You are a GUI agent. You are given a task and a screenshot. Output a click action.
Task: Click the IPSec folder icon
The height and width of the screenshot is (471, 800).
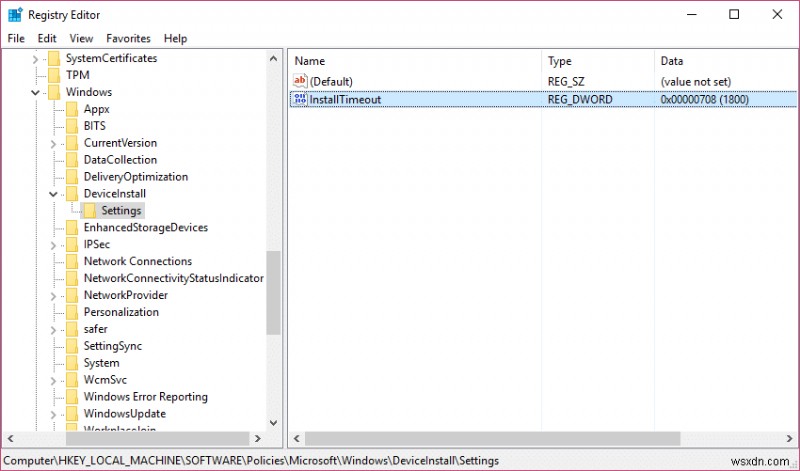pos(72,244)
